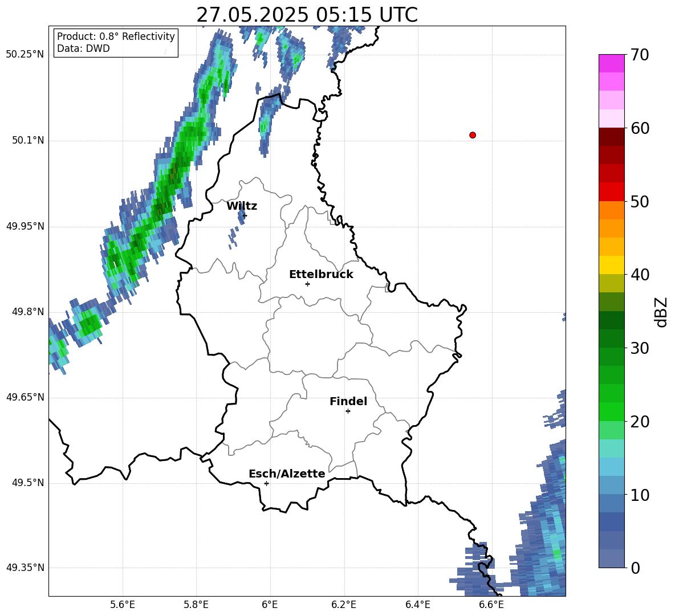Viewport: 675px width, 616px height.
Task: Click the colorbar value 30
Action: pos(640,348)
